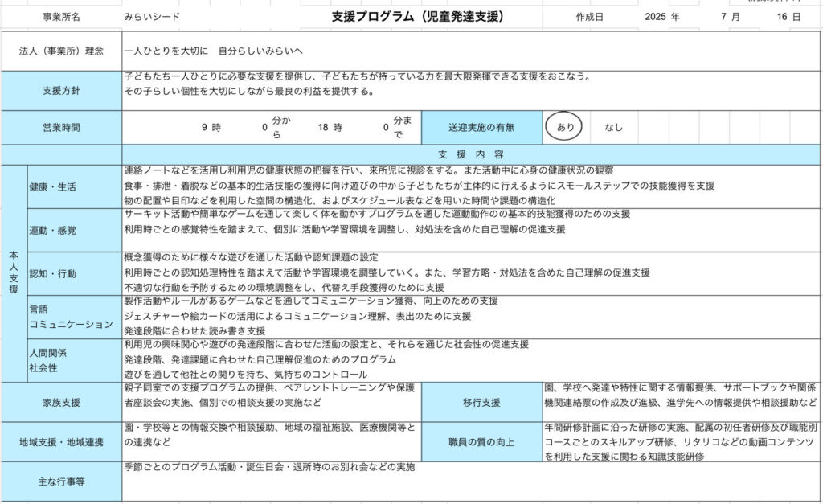
Task: Select the line starting その子らしい個性を大切に
Action: 249,92
